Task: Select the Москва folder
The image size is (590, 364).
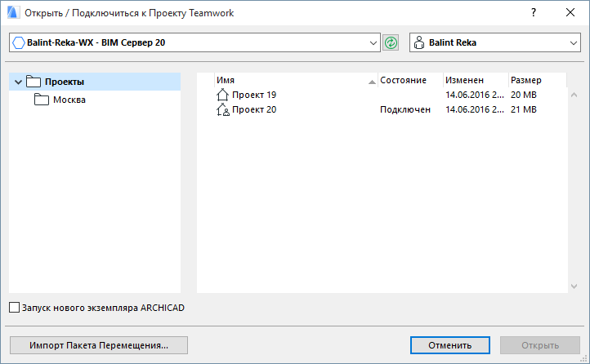Action: (69, 100)
